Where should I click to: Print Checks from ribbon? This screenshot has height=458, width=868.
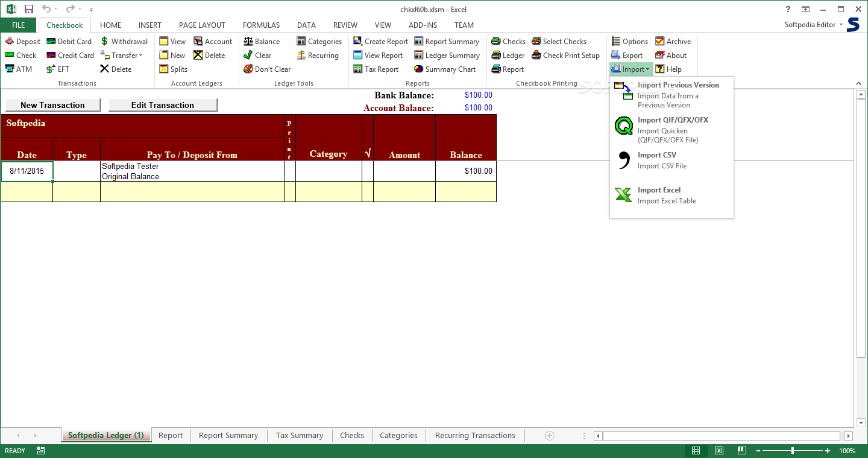pyautogui.click(x=509, y=42)
